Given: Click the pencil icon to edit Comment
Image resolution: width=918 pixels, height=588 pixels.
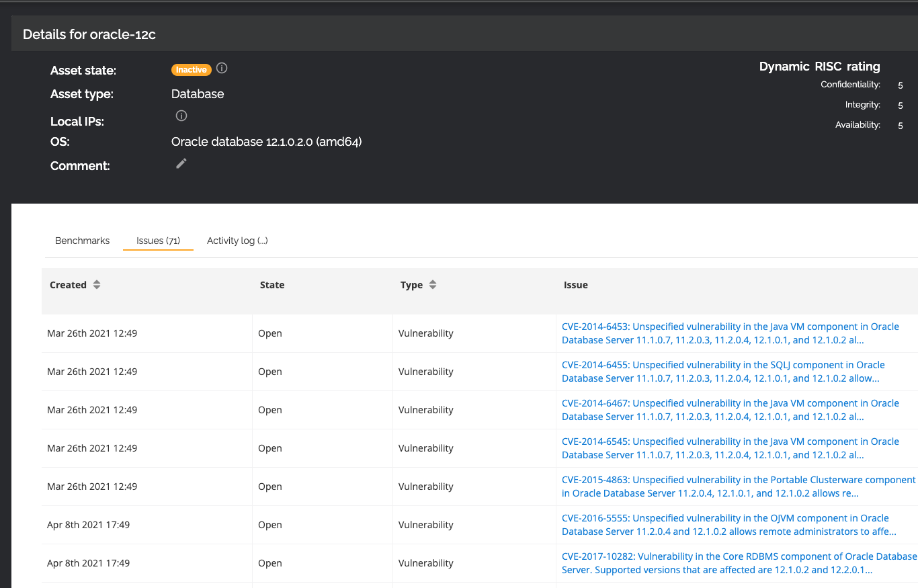Looking at the screenshot, I should (181, 163).
